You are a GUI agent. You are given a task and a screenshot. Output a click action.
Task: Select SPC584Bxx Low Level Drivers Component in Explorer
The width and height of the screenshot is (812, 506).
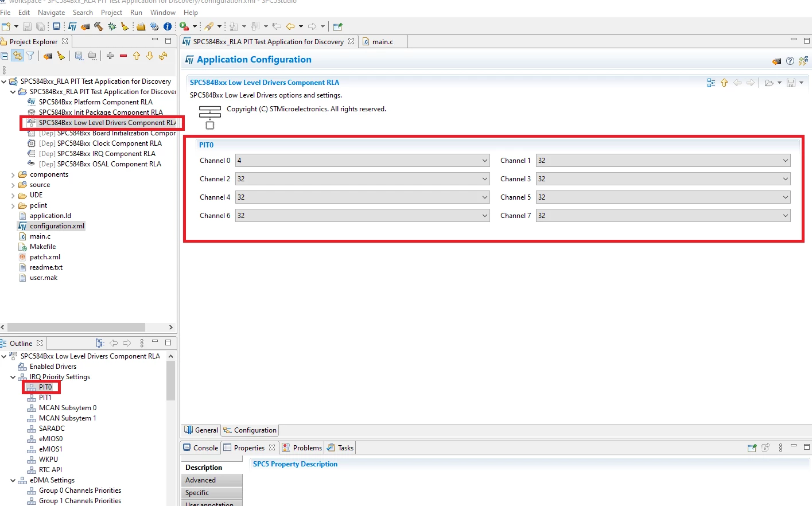(107, 123)
